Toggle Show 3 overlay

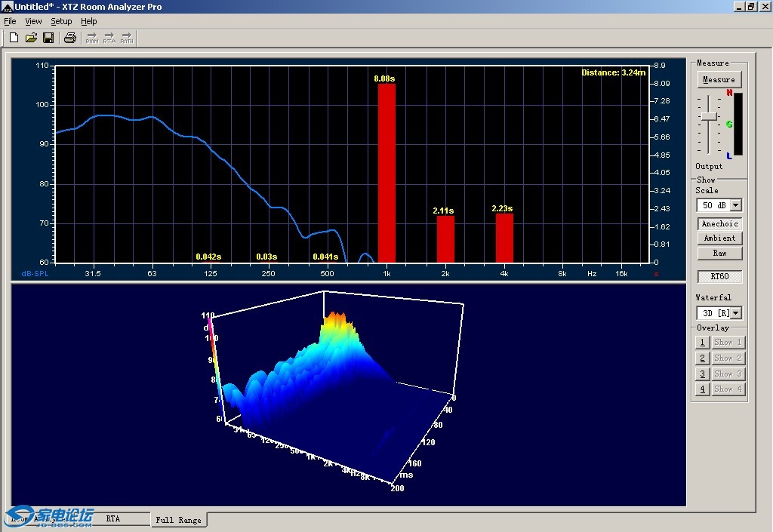coord(728,374)
